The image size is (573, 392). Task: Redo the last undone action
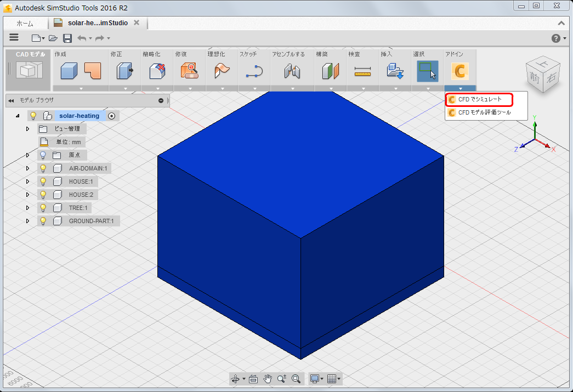click(x=99, y=38)
